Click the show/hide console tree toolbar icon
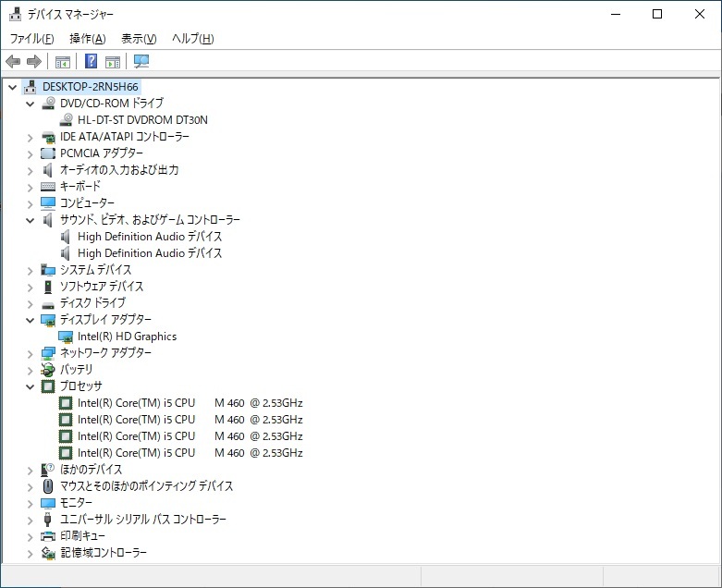Viewport: 722px width, 588px height. coord(63,62)
